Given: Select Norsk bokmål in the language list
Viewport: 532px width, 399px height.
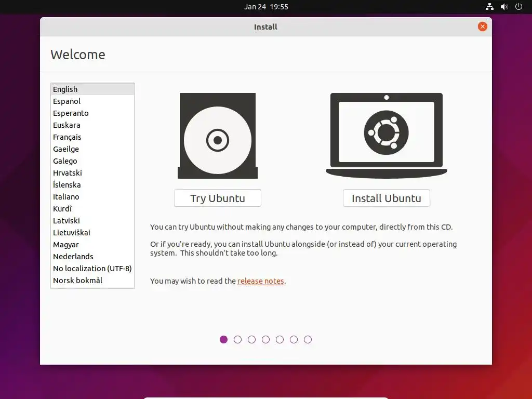Looking at the screenshot, I should (x=92, y=280).
